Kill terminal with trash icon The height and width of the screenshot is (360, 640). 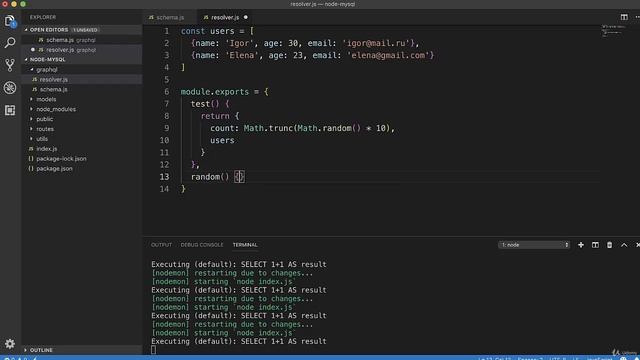click(609, 245)
